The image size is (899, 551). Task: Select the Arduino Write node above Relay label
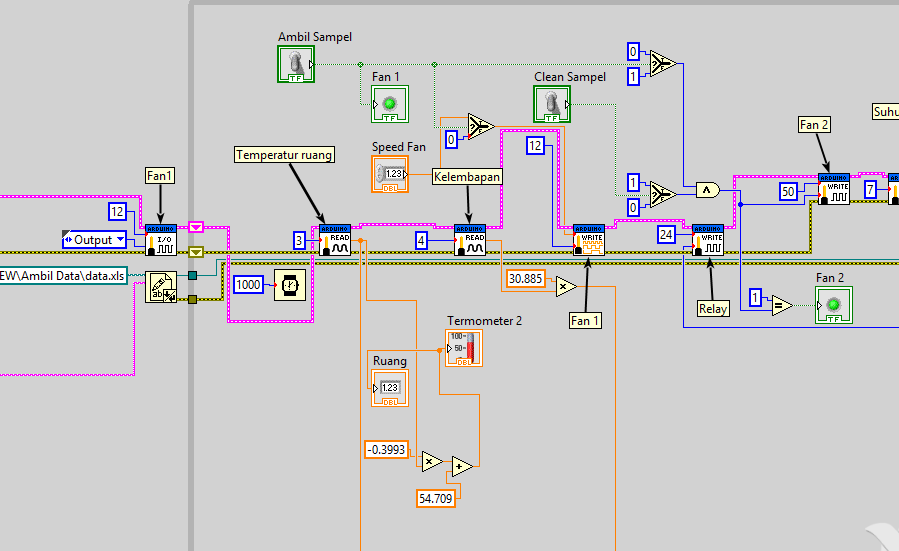coord(708,240)
